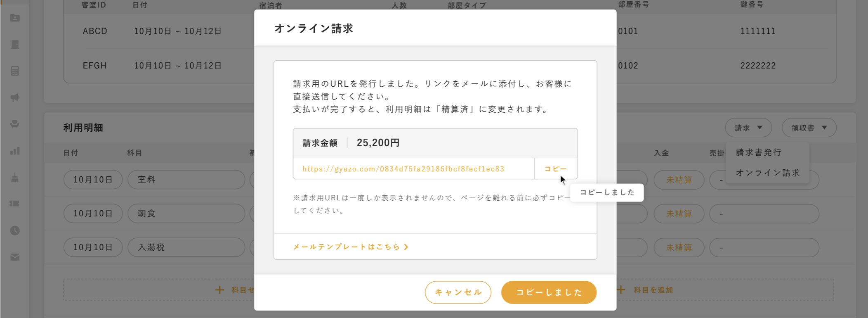
Task: Open the megaphone announcements sidebar icon
Action: click(x=15, y=97)
